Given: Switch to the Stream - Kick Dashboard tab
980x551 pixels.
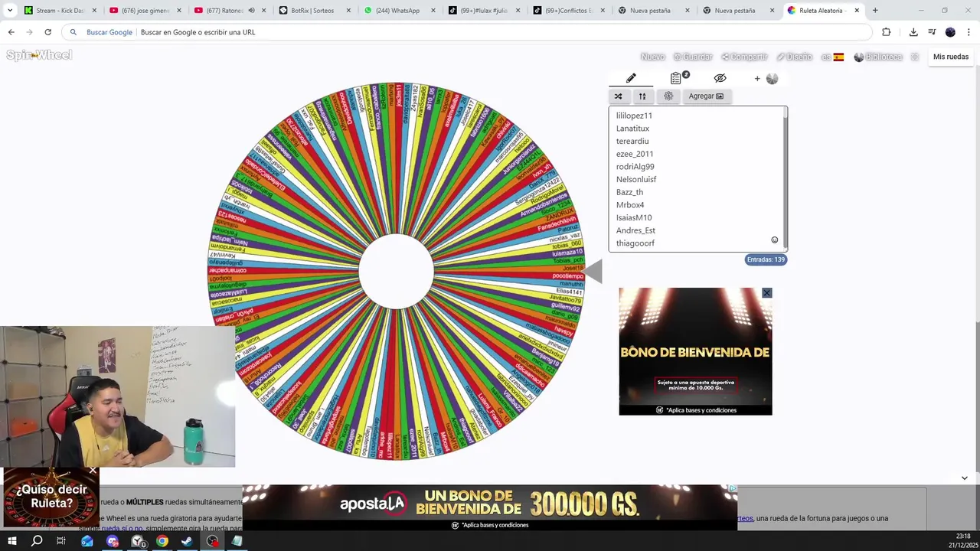Looking at the screenshot, I should coord(60,11).
